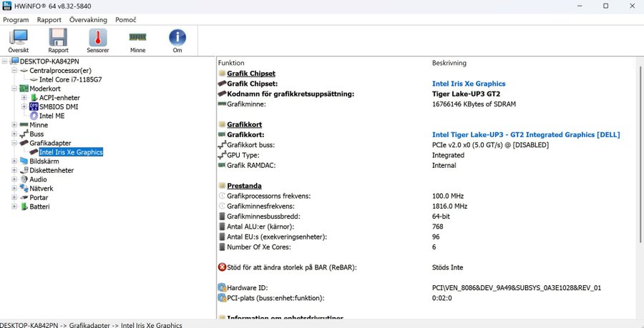644x328 pixels.
Task: Open the Program menu
Action: (16, 20)
